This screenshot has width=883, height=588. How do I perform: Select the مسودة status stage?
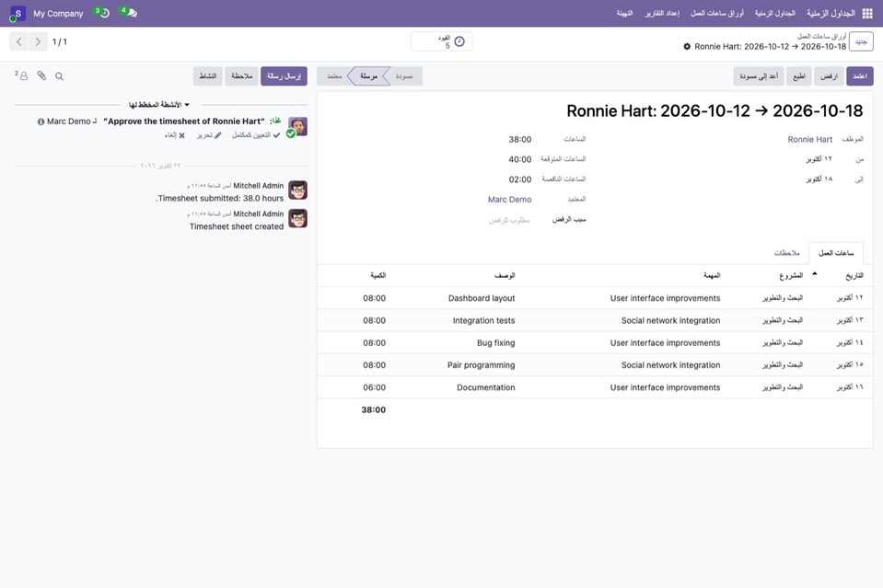click(404, 76)
